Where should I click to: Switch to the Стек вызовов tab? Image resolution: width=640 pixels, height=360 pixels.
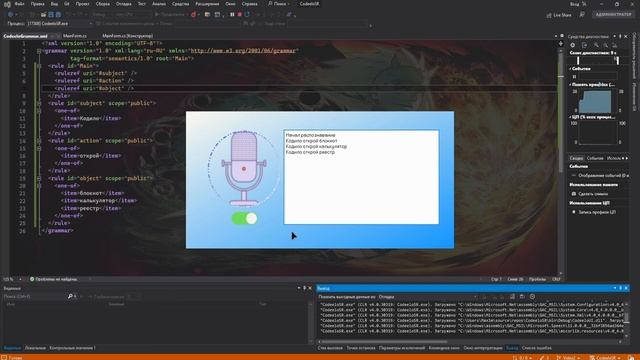point(330,348)
